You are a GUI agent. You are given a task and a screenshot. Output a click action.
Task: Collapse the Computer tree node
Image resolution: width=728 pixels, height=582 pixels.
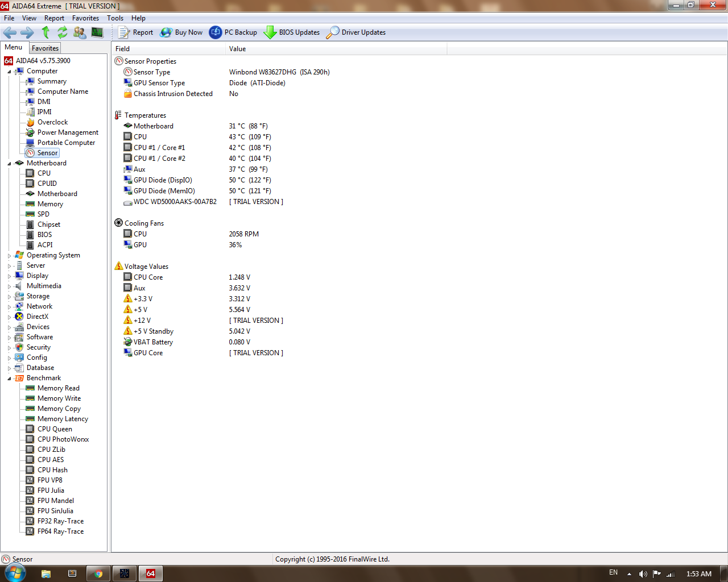(x=9, y=72)
